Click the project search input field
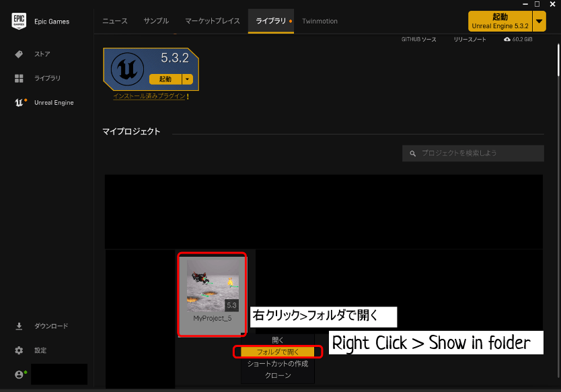The image size is (561, 392). tap(473, 153)
